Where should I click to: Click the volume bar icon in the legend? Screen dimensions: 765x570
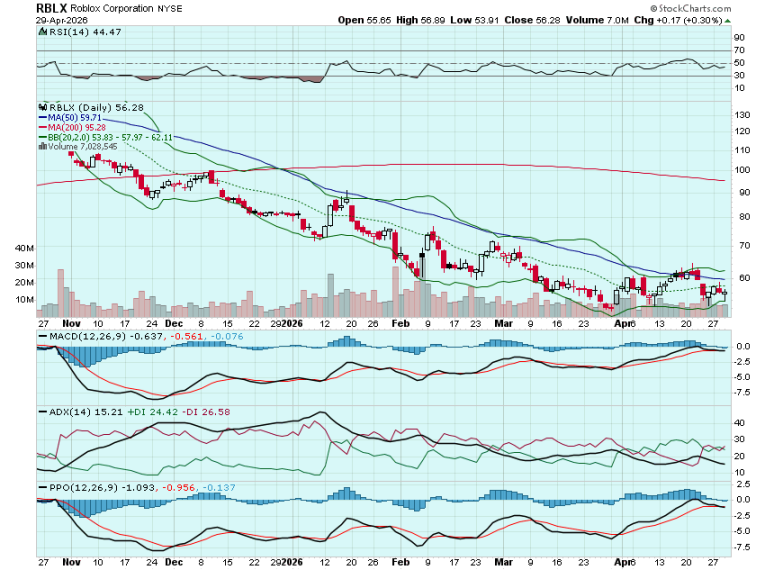click(42, 146)
